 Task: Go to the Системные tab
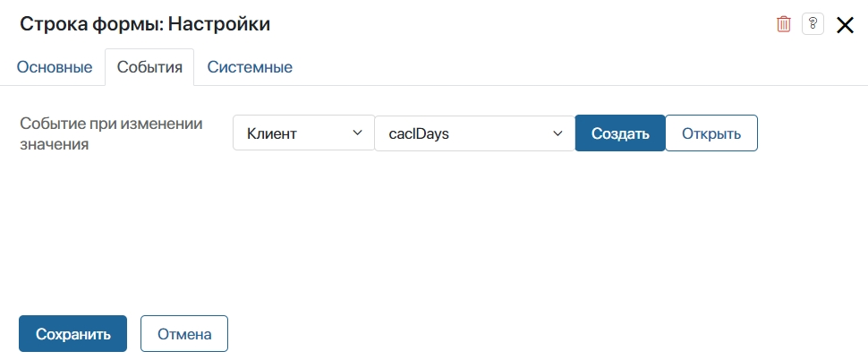(250, 67)
